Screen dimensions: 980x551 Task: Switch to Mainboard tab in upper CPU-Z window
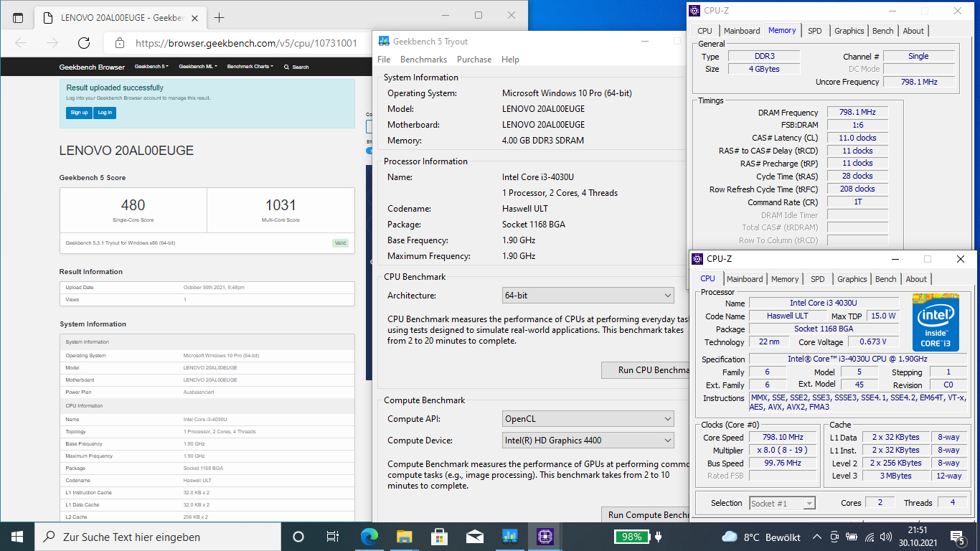pos(742,31)
